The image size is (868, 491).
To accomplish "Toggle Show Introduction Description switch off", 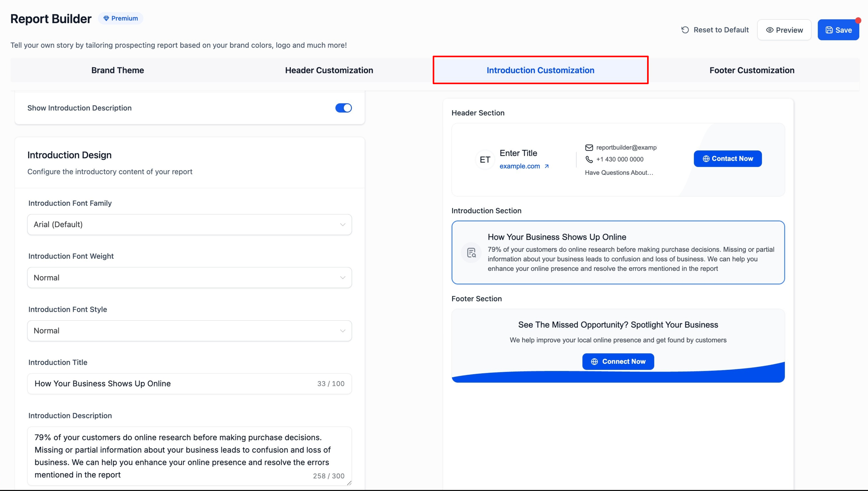I will pos(343,108).
